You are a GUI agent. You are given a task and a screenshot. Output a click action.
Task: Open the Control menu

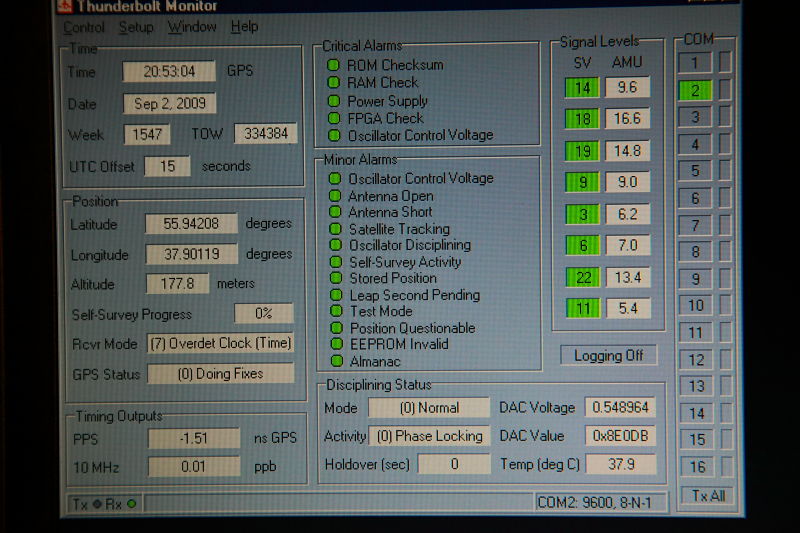[x=84, y=27]
